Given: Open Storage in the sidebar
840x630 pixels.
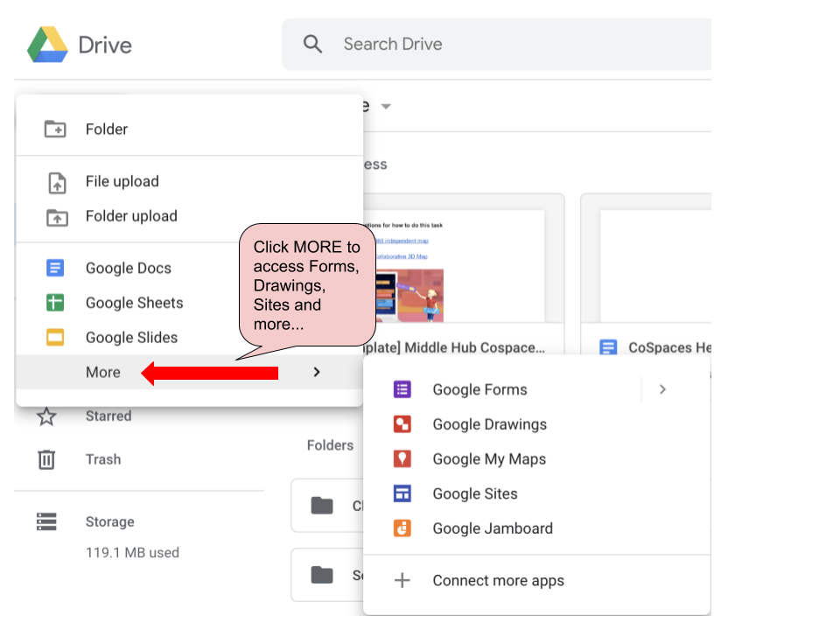Looking at the screenshot, I should (110, 521).
